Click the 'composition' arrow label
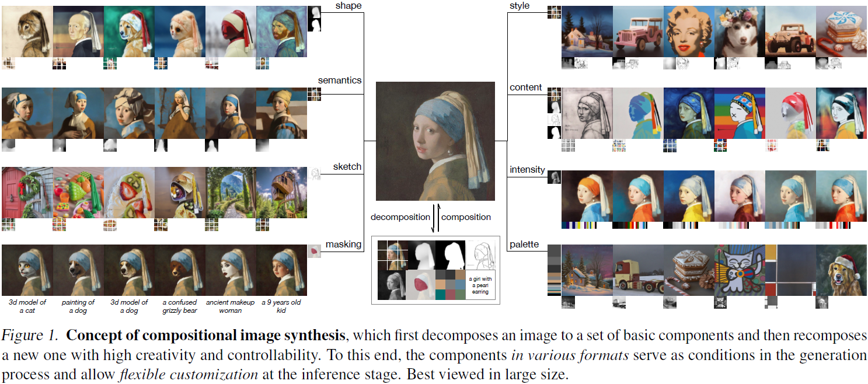 (x=466, y=217)
